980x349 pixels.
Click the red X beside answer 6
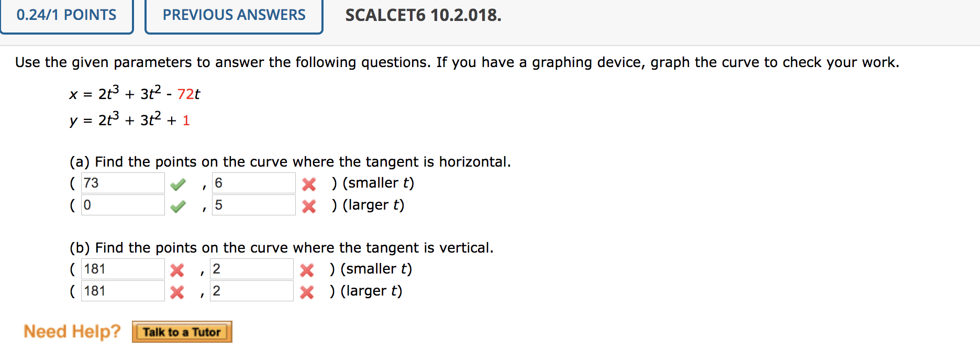(x=309, y=183)
